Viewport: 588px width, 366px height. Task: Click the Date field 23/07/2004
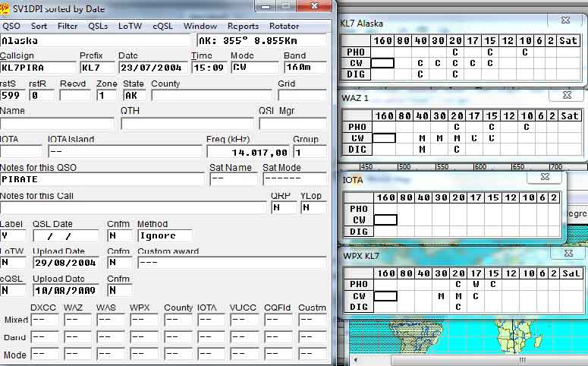[x=153, y=68]
